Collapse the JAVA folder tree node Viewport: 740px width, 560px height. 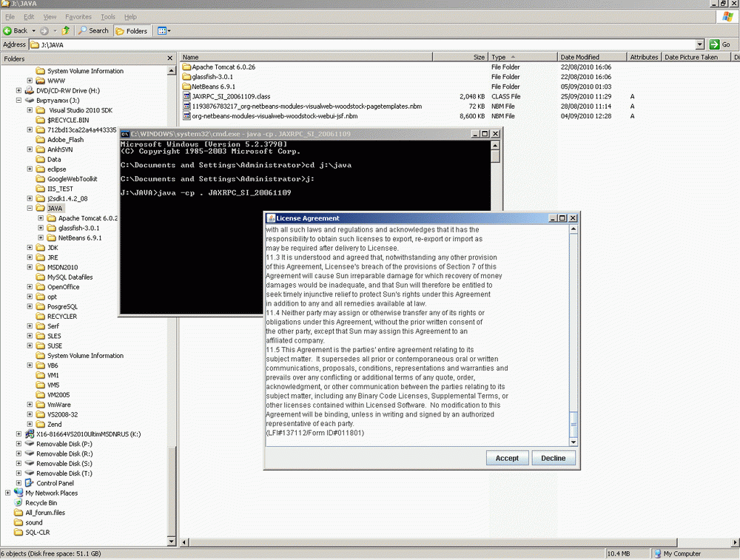[30, 208]
